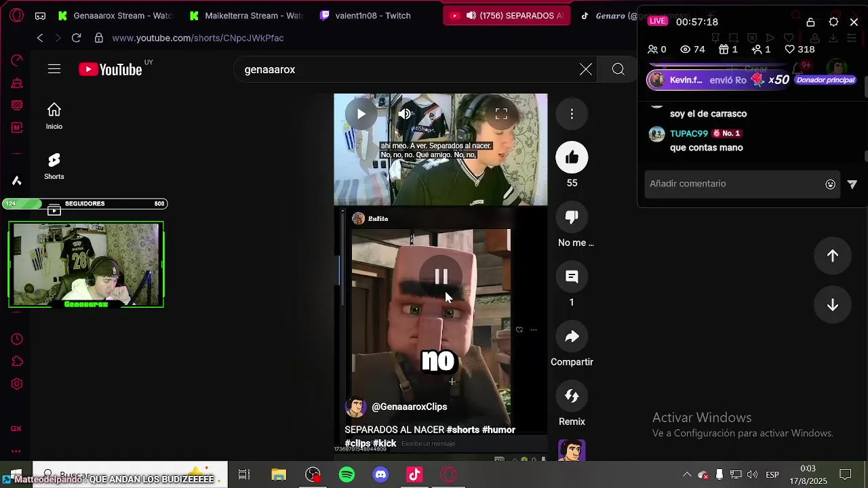Click the site security lock icon
This screenshot has height=488, width=868.
(x=99, y=38)
